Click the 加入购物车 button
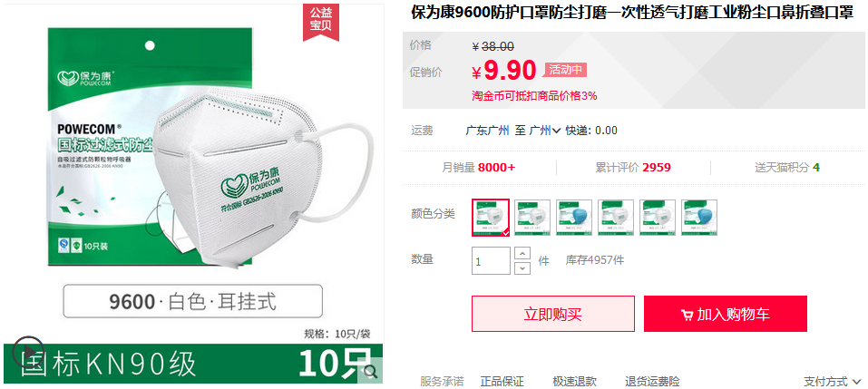 point(726,314)
